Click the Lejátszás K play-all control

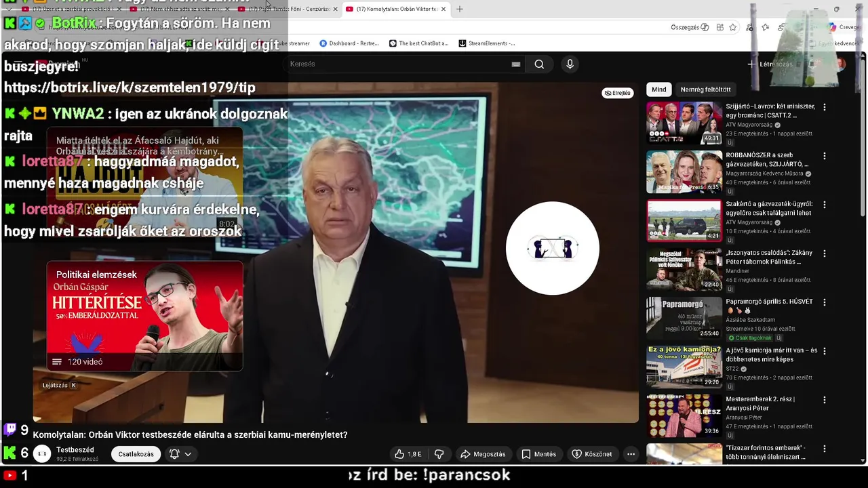[x=59, y=385]
